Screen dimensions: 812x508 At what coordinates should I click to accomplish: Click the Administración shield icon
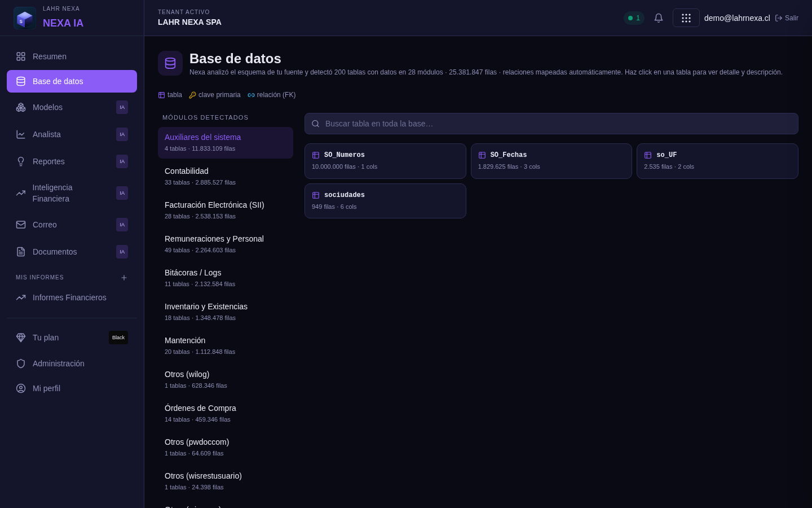pos(21,364)
